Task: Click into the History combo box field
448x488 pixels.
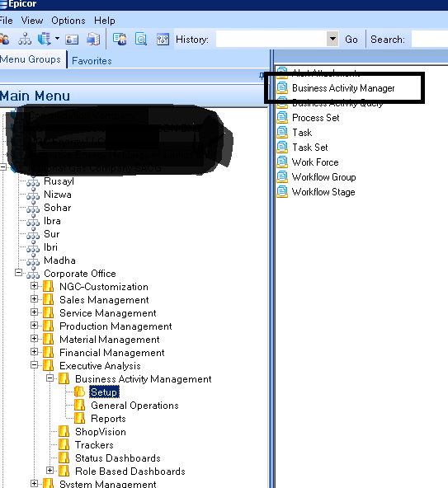Action: tap(271, 40)
